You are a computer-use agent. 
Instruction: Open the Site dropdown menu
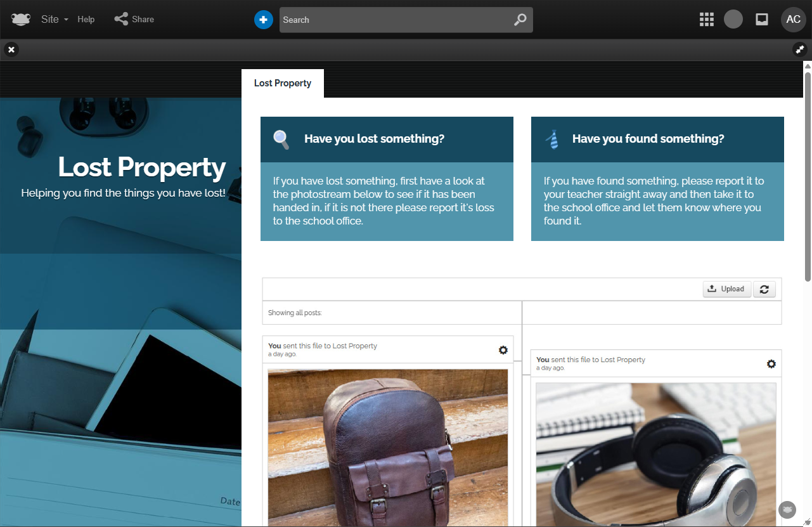pyautogui.click(x=55, y=19)
